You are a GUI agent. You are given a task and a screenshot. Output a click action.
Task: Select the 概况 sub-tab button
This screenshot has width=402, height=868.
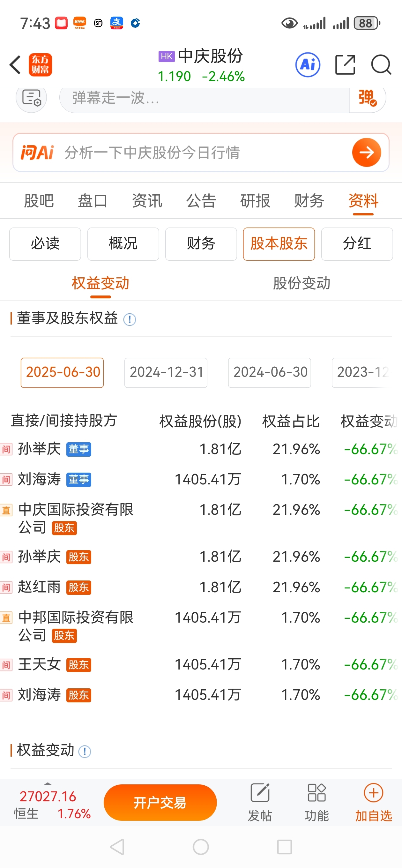[x=123, y=243]
